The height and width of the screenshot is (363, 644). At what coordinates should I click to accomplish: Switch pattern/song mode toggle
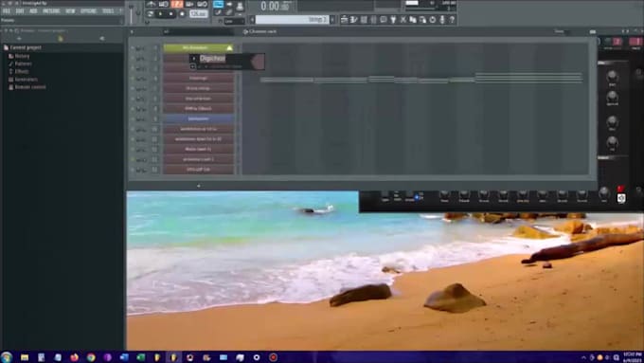(151, 14)
